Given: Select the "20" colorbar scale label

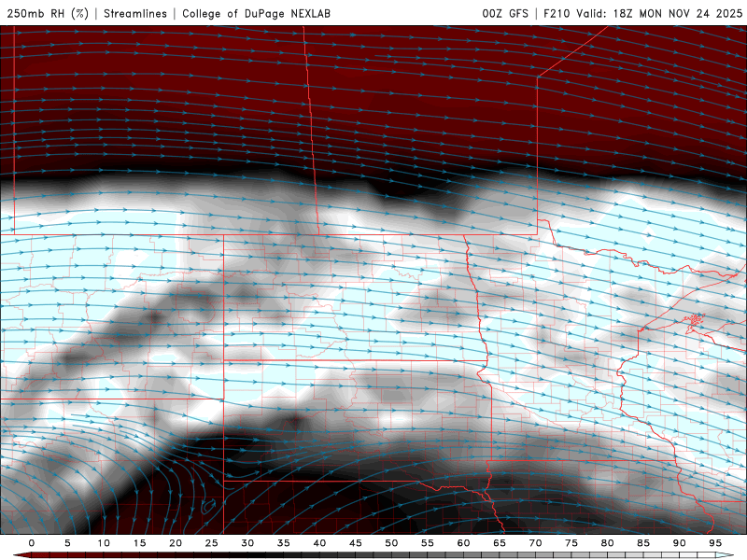Looking at the screenshot, I should click(176, 543).
